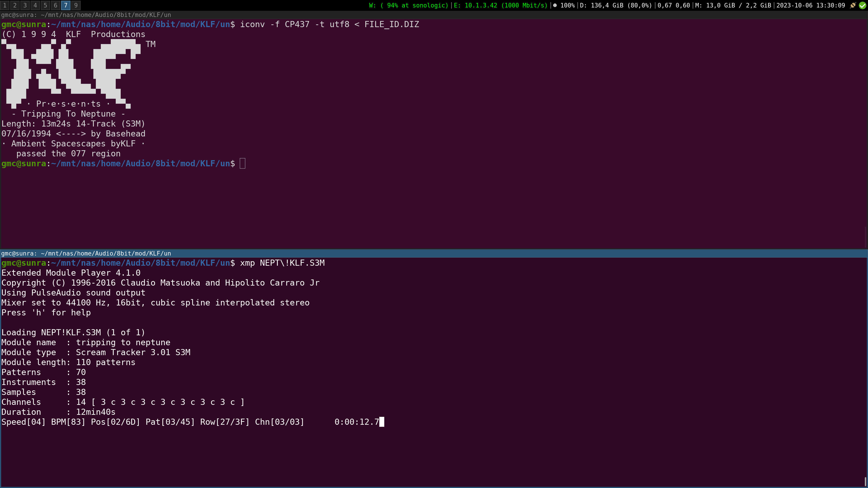Click the 'Channels : 14' line
This screenshot has height=488, width=868.
(123, 402)
